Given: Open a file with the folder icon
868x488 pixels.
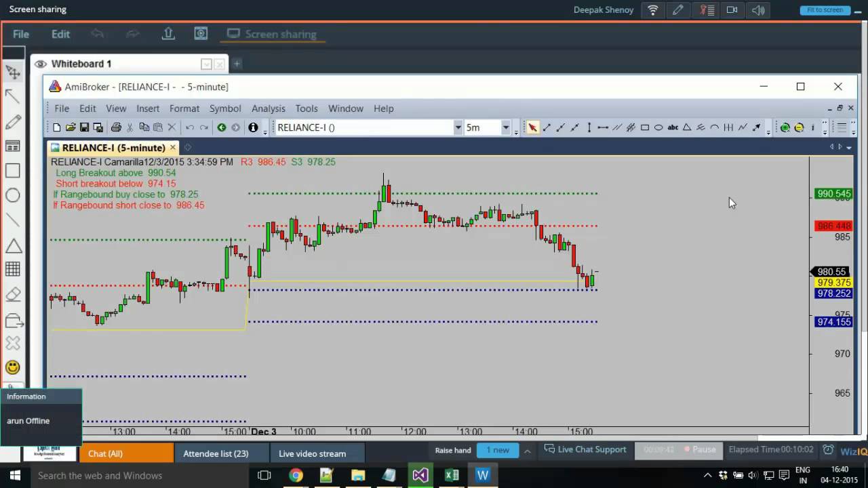Looking at the screenshot, I should pos(71,127).
